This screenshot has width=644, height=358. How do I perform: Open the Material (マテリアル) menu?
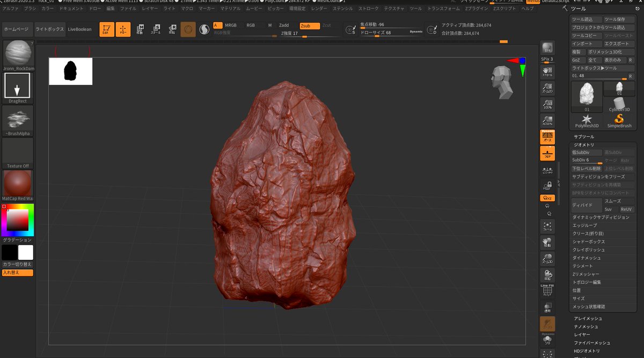click(x=230, y=9)
